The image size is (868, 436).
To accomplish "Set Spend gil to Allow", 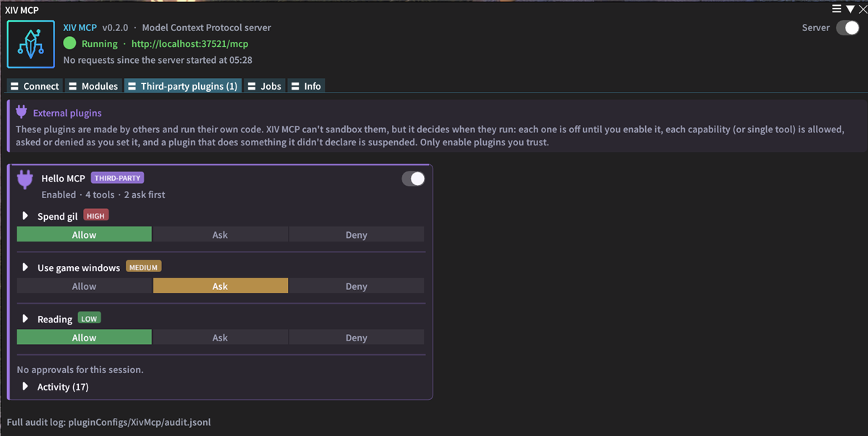I will click(84, 234).
